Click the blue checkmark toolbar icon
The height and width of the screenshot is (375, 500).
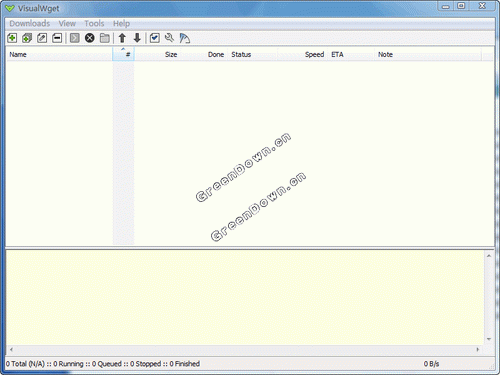pos(155,38)
